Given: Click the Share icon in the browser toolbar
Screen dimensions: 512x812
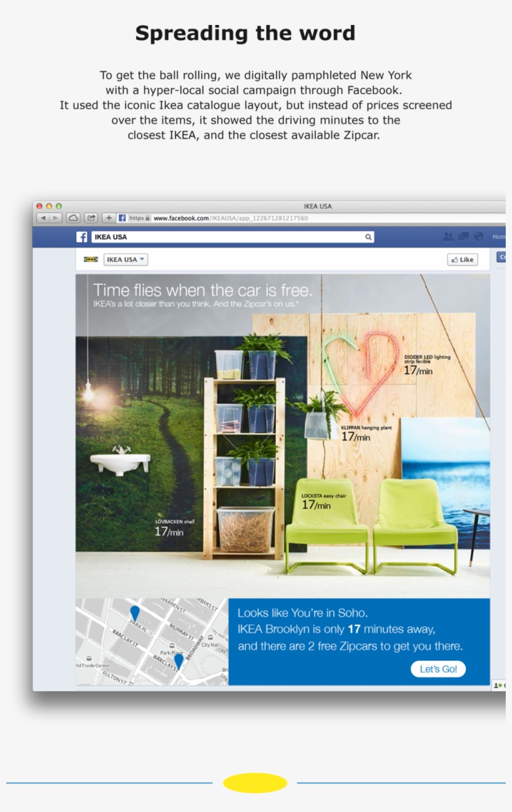Looking at the screenshot, I should coord(91,218).
